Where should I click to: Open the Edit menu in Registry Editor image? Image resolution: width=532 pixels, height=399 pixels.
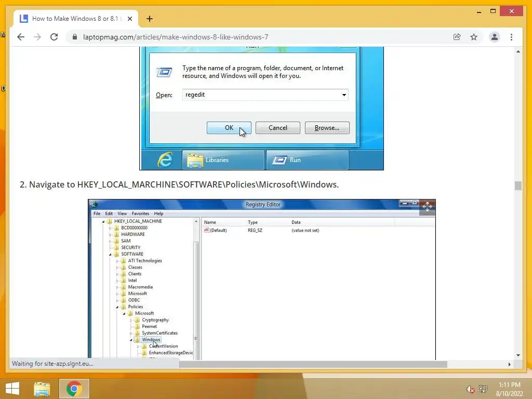[109, 214]
